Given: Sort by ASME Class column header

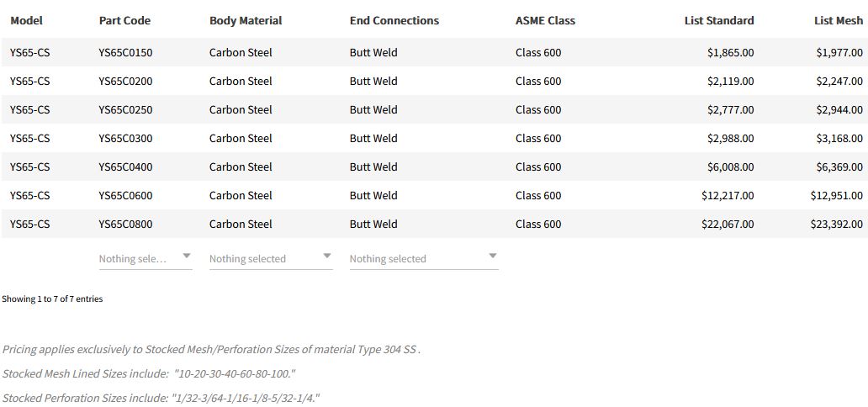Looking at the screenshot, I should click(545, 20).
